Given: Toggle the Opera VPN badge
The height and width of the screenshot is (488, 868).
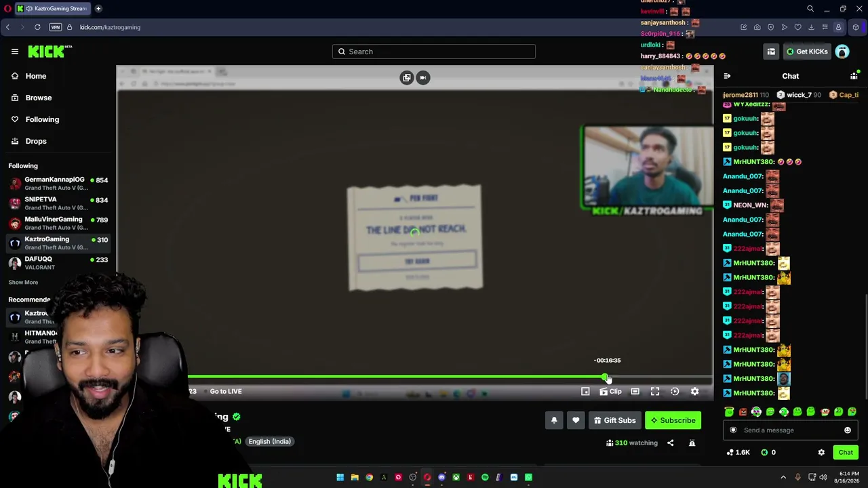Looking at the screenshot, I should coord(56,27).
